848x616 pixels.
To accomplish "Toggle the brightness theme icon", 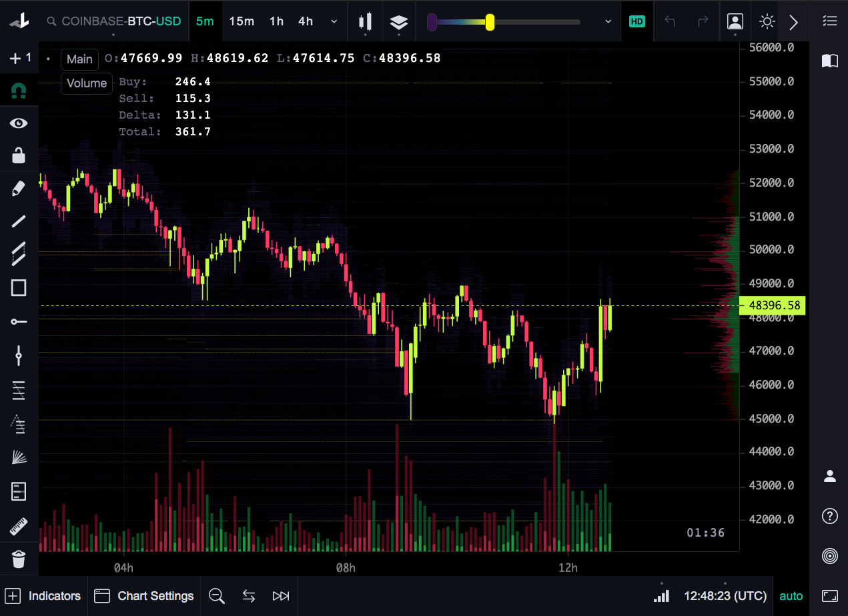I will point(767,21).
